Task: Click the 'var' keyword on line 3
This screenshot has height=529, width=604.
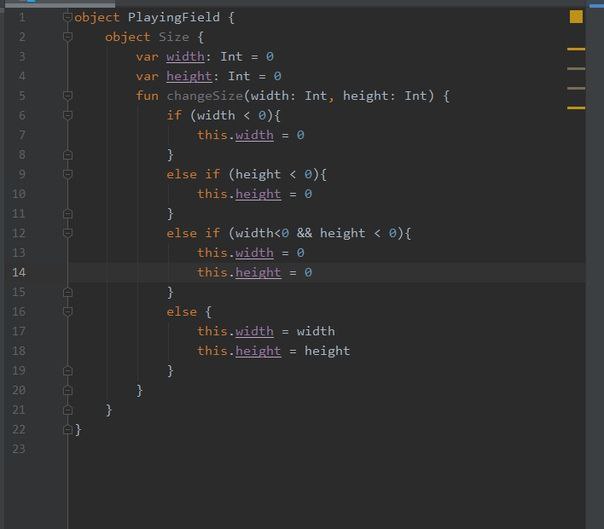Action: (x=147, y=57)
